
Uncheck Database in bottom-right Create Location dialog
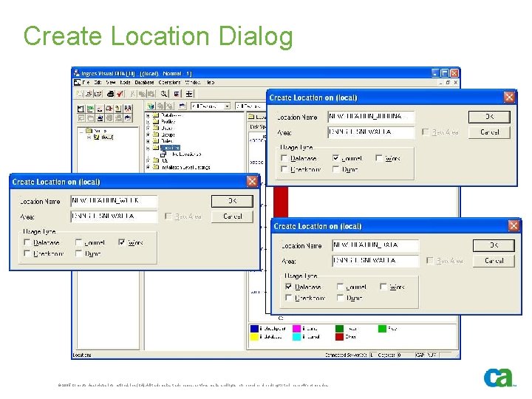(x=289, y=287)
